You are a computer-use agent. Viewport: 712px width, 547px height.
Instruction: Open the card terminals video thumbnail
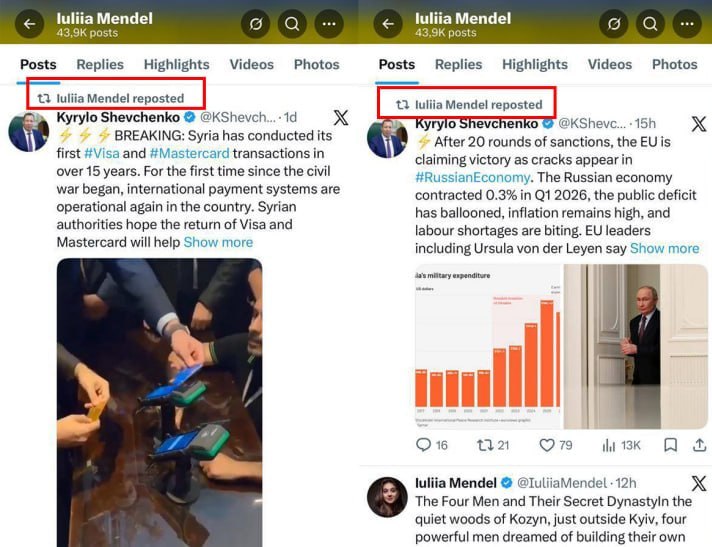tap(159, 403)
